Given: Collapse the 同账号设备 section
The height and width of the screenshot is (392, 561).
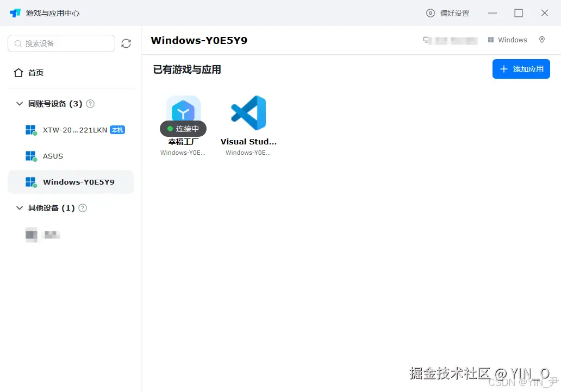Looking at the screenshot, I should click(20, 104).
